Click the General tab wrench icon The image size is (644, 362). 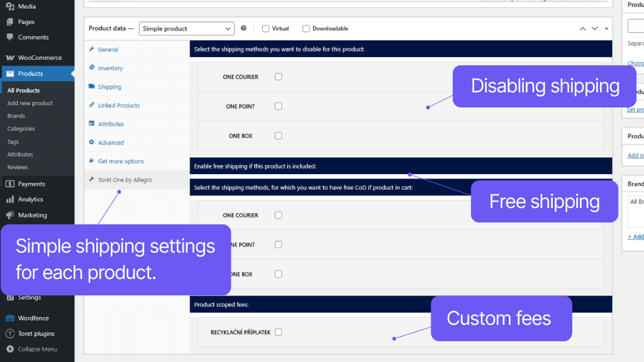(92, 49)
